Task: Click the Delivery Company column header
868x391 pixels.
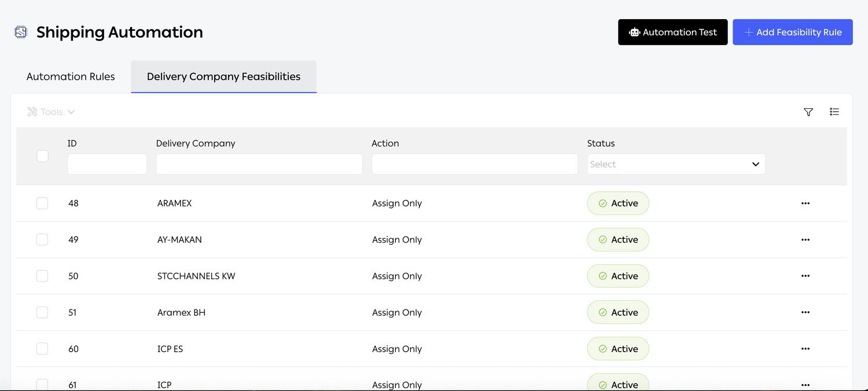Action: tap(196, 143)
